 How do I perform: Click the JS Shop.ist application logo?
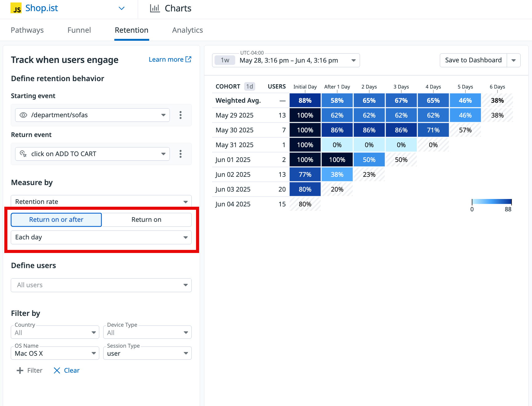tap(16, 9)
